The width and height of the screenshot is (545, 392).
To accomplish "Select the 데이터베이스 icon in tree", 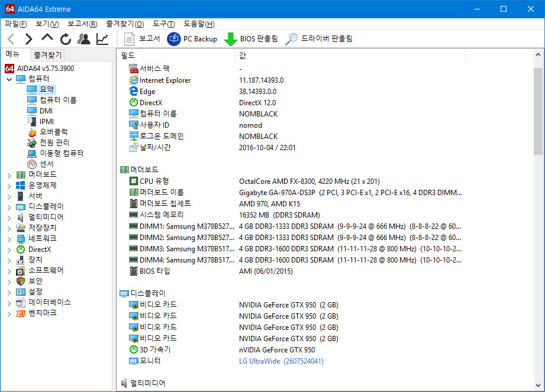I will point(21,302).
